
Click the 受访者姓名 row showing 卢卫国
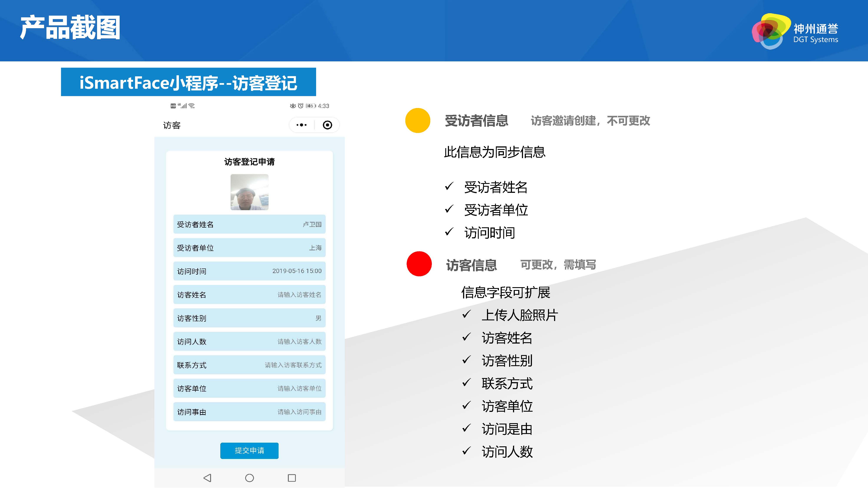click(x=249, y=224)
